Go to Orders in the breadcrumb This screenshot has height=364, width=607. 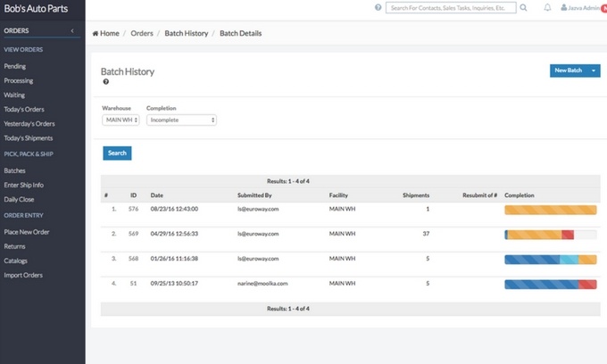(x=142, y=33)
